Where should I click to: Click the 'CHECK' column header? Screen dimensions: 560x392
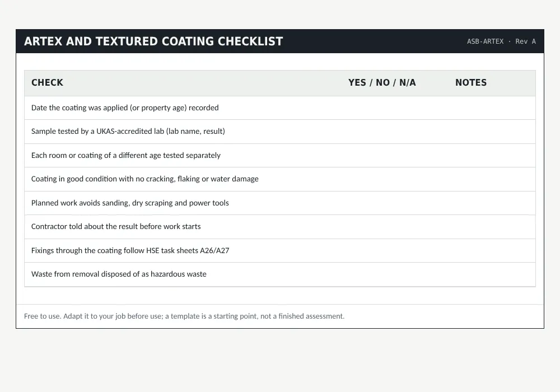click(x=47, y=82)
